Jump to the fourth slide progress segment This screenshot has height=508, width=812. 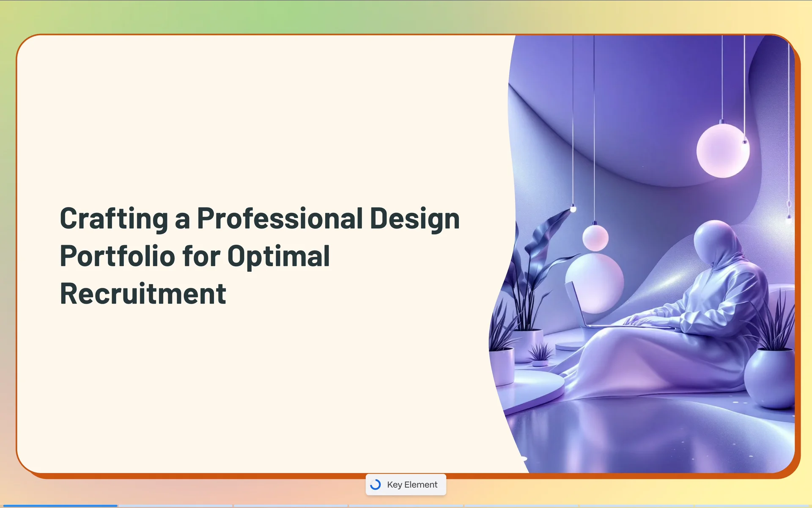(x=406, y=505)
